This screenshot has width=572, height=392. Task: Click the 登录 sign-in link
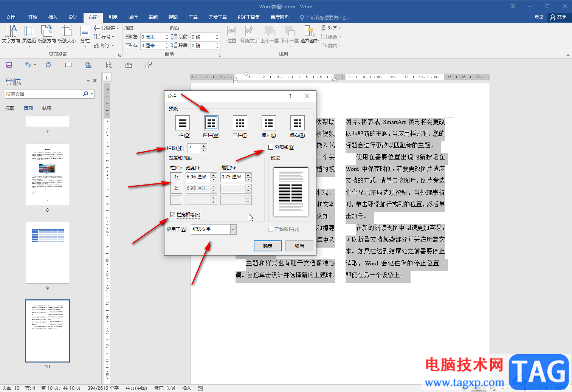tap(539, 17)
